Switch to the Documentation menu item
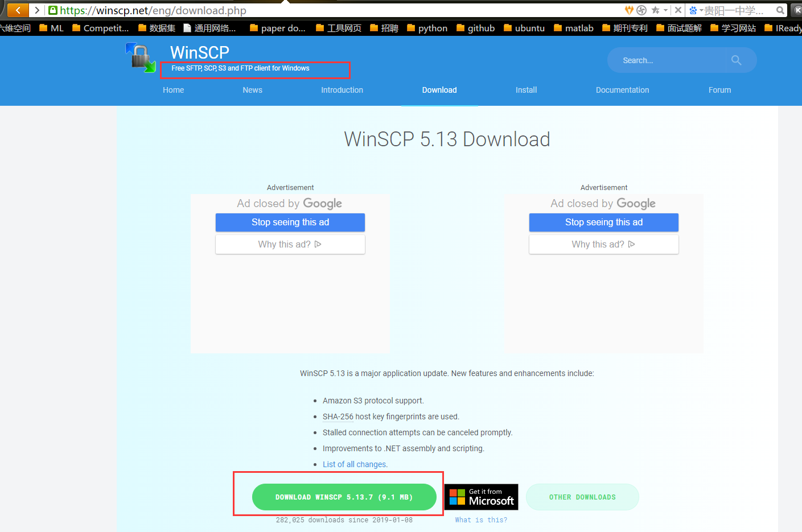 click(x=622, y=90)
